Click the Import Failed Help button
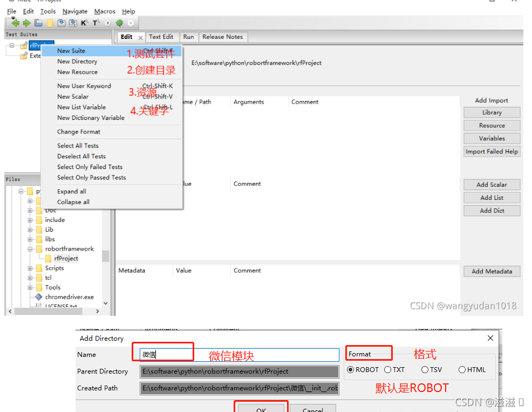 pyautogui.click(x=492, y=152)
